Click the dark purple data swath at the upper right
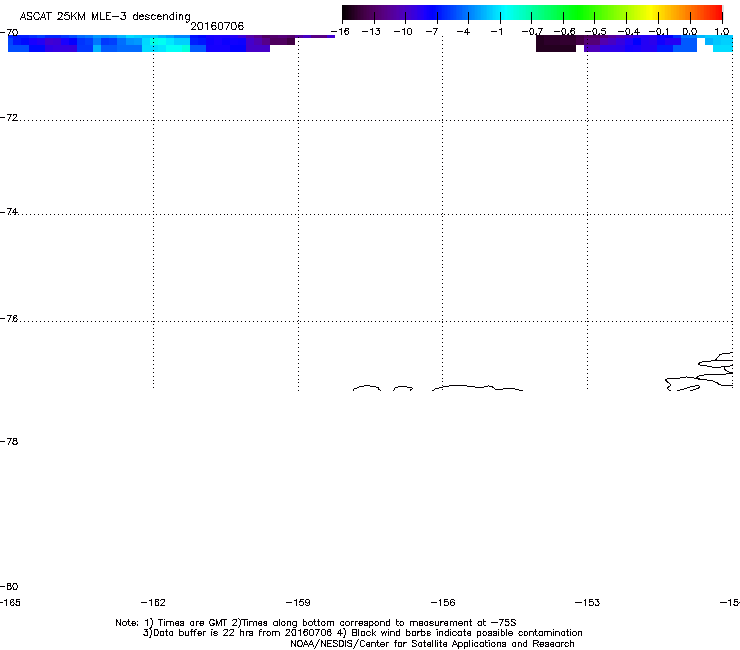This screenshot has height=650, width=740. pos(556,43)
